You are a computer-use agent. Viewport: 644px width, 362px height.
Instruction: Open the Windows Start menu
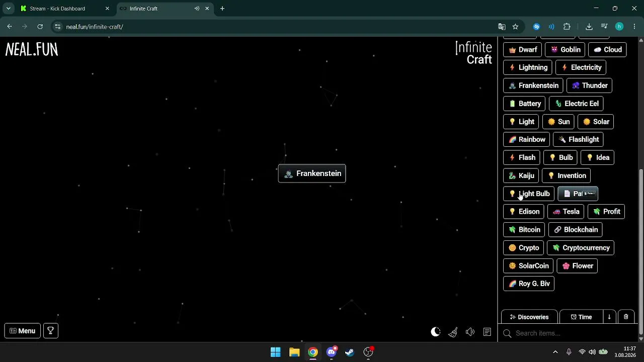(276, 352)
